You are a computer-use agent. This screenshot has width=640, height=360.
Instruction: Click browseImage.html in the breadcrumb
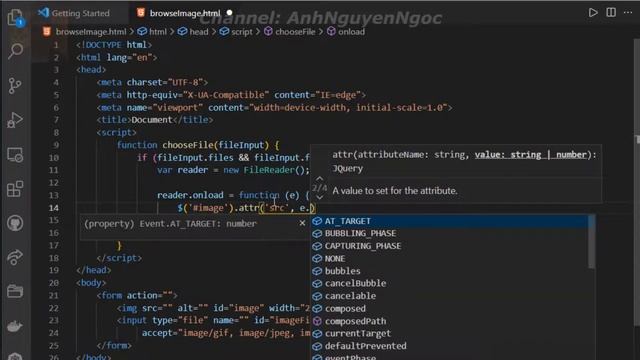tap(91, 31)
